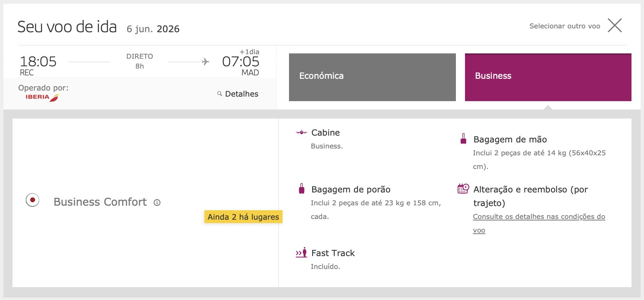Viewport: 644px width, 300px height.
Task: Click the Fast Track icon
Action: 302,253
